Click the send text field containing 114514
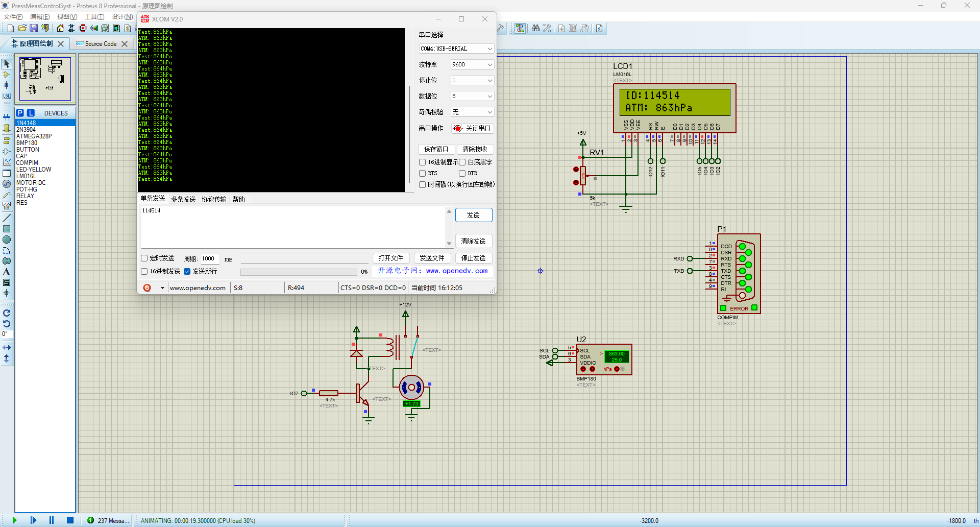Viewport: 980px width, 527px height. pyautogui.click(x=293, y=227)
